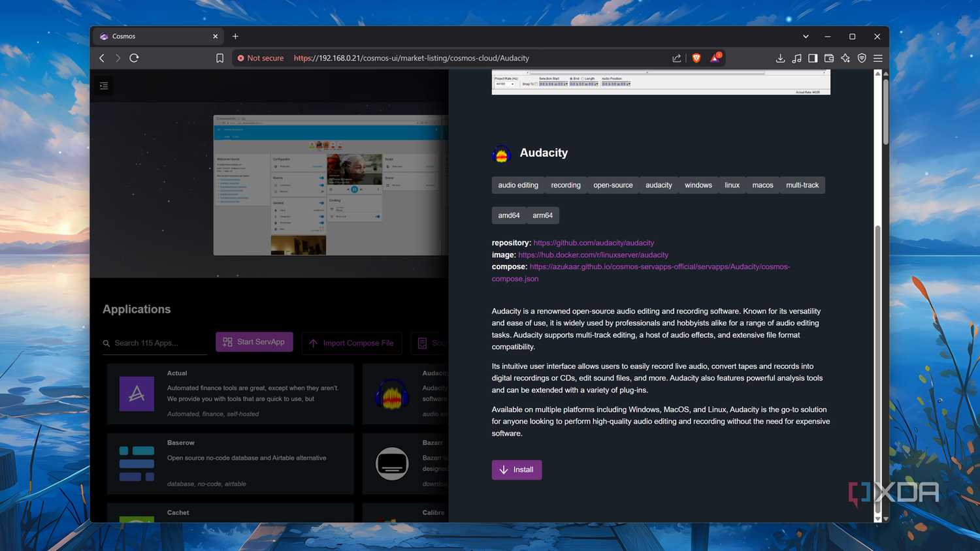Open the VPN shield icon

(862, 58)
